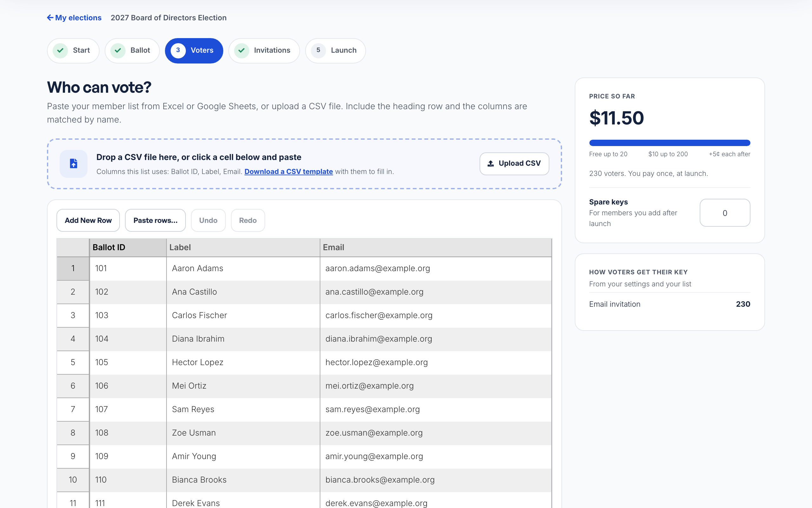Select the Email column header
812x508 pixels.
pos(436,248)
